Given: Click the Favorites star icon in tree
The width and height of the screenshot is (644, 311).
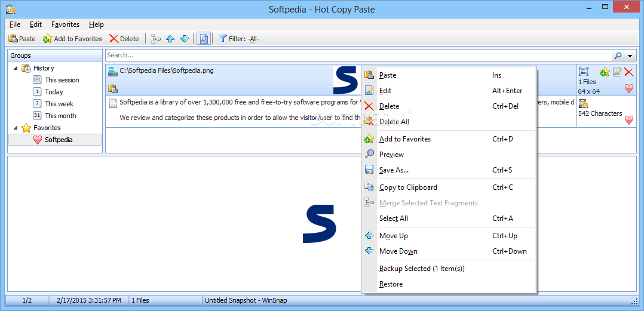Looking at the screenshot, I should tap(26, 128).
